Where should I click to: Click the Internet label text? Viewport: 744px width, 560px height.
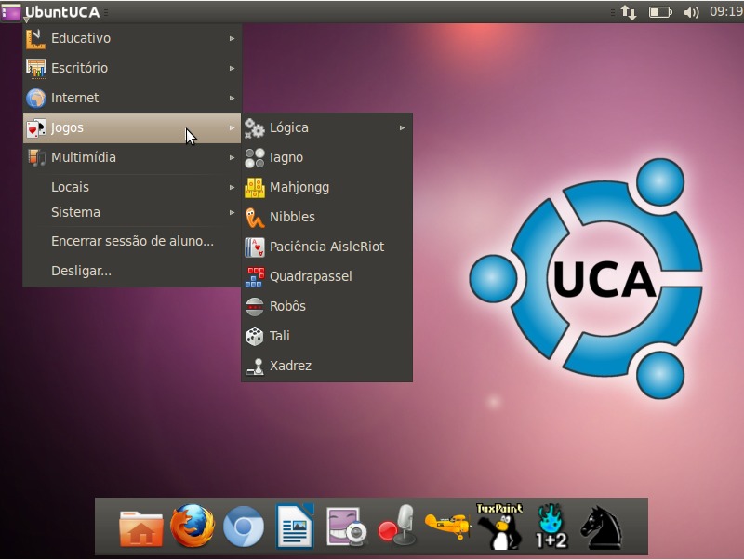[x=75, y=98]
